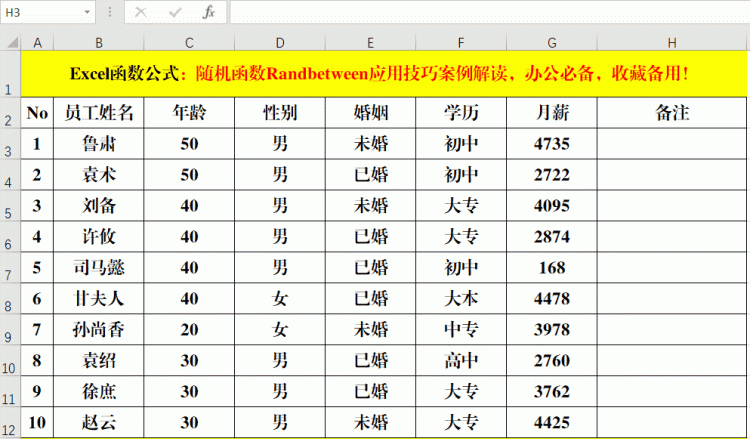Viewport: 750px width, 439px height.
Task: Click the '年龄' header cell
Action: [x=189, y=113]
